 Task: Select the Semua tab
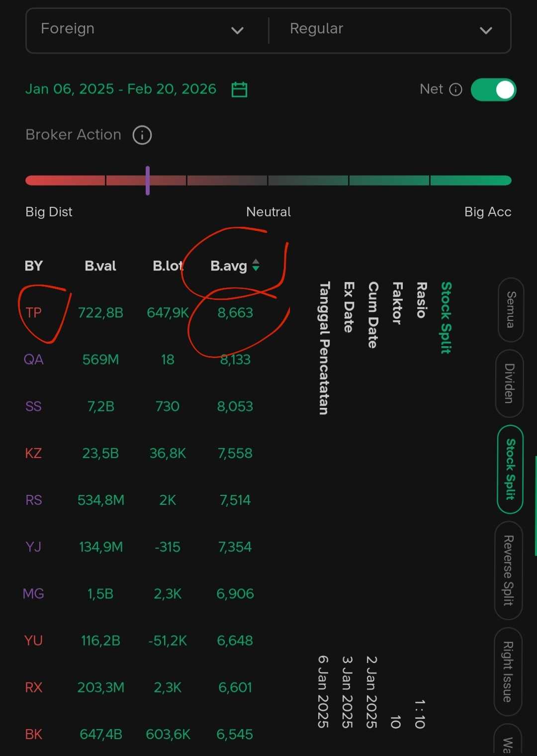pyautogui.click(x=511, y=310)
